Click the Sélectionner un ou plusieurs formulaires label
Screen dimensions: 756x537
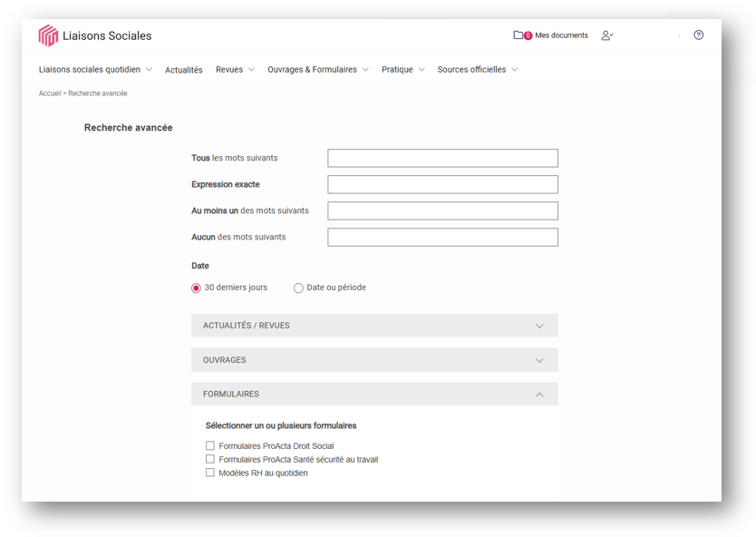click(x=281, y=425)
